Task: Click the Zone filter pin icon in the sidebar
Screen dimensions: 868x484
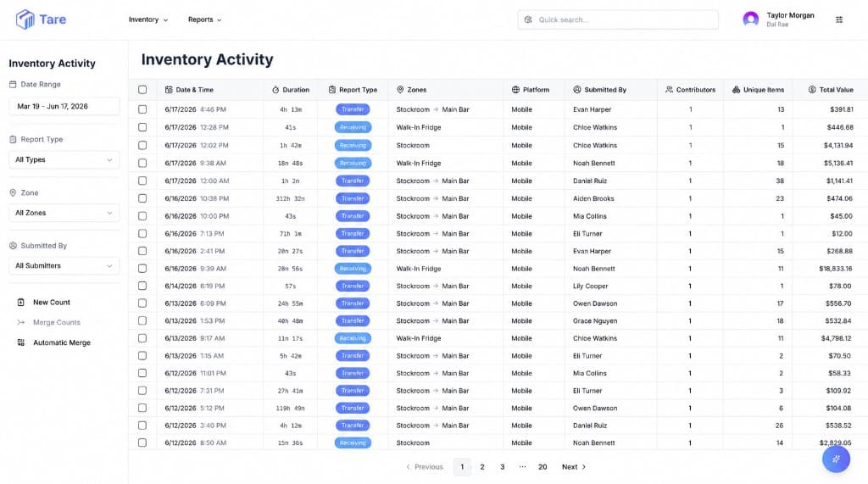Action: point(13,192)
